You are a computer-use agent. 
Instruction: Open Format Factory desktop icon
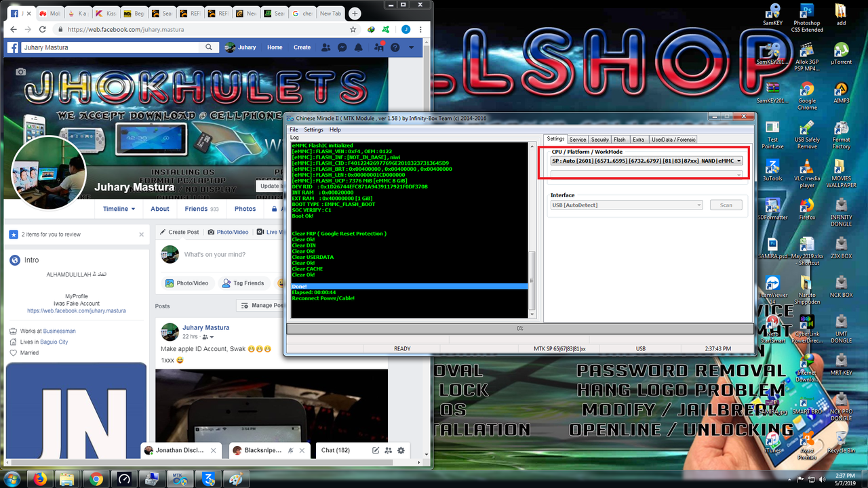(841, 134)
